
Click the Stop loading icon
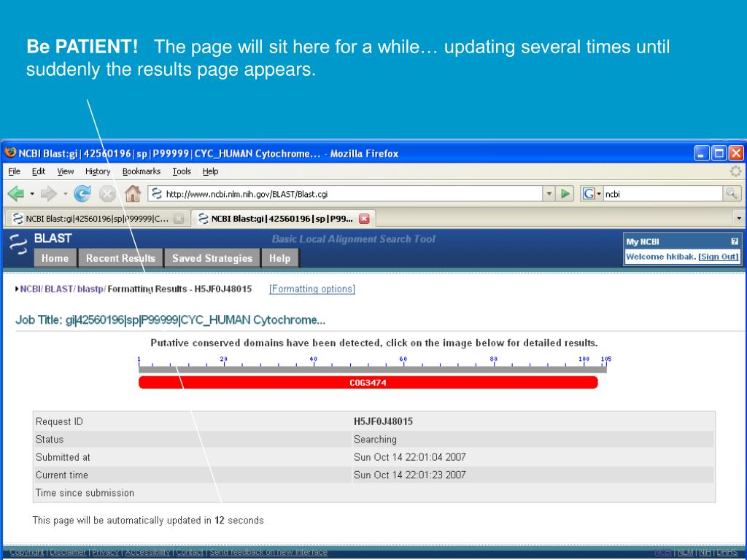coord(107,194)
